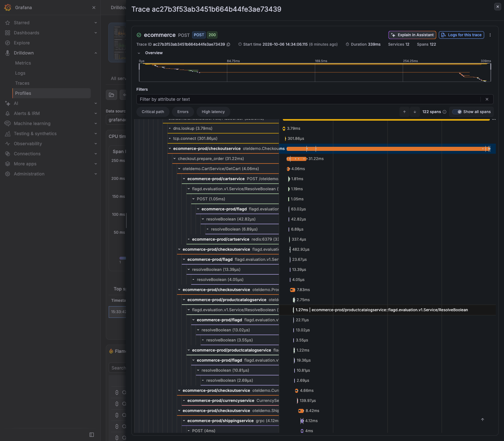Click the dock menu icon at sidebar bottom
This screenshot has width=504, height=441.
pyautogui.click(x=92, y=435)
